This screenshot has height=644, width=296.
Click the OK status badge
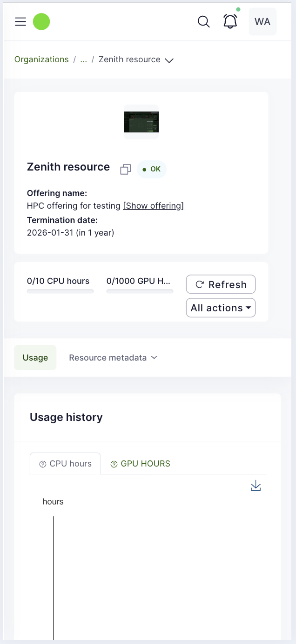pyautogui.click(x=152, y=169)
